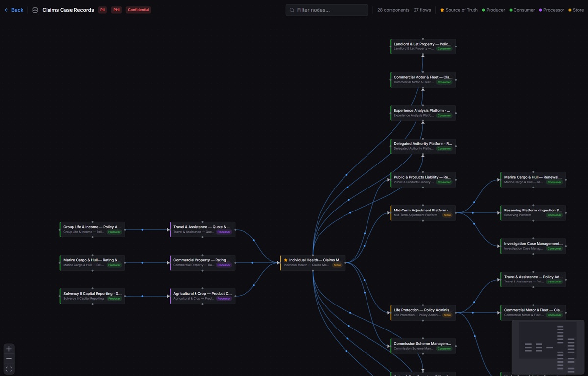Click the Consumer badge on Investigation Case node
Image resolution: width=588 pixels, height=376 pixels.
pyautogui.click(x=554, y=248)
